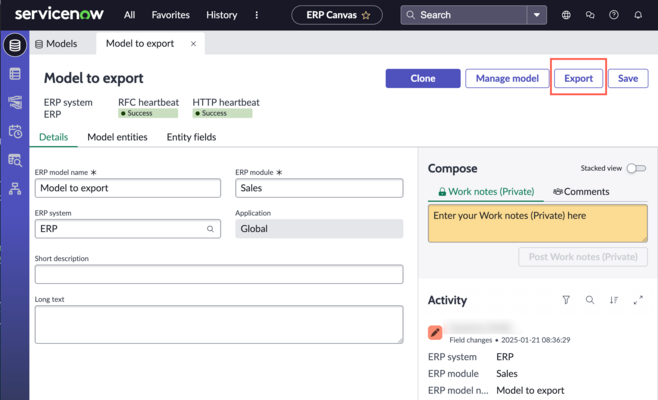Select the database Models sidebar icon

15,45
